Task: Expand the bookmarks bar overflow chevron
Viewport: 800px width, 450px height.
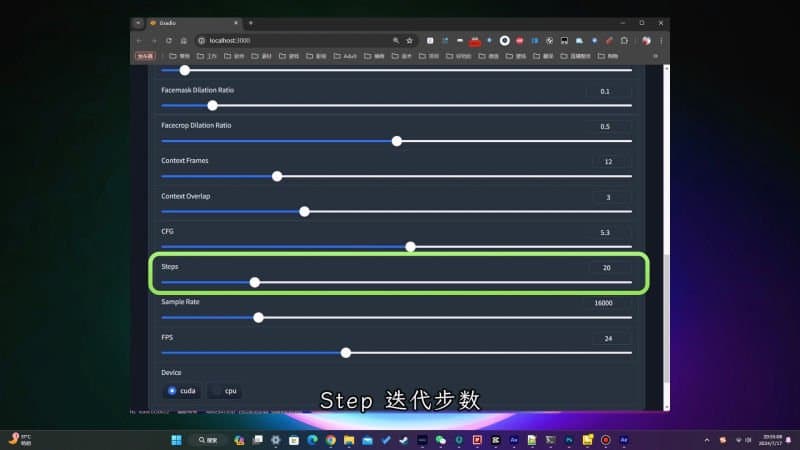Action: click(x=656, y=56)
